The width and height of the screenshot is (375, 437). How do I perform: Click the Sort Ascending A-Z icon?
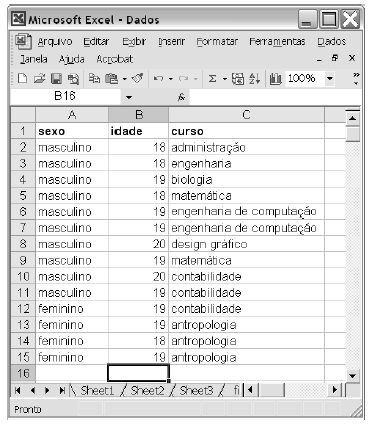(x=255, y=79)
